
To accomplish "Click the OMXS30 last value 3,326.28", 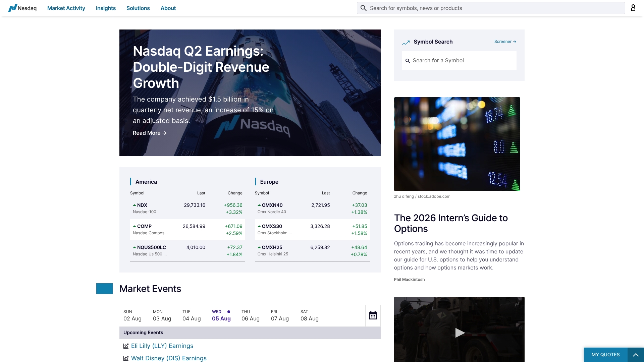I will click(x=320, y=226).
